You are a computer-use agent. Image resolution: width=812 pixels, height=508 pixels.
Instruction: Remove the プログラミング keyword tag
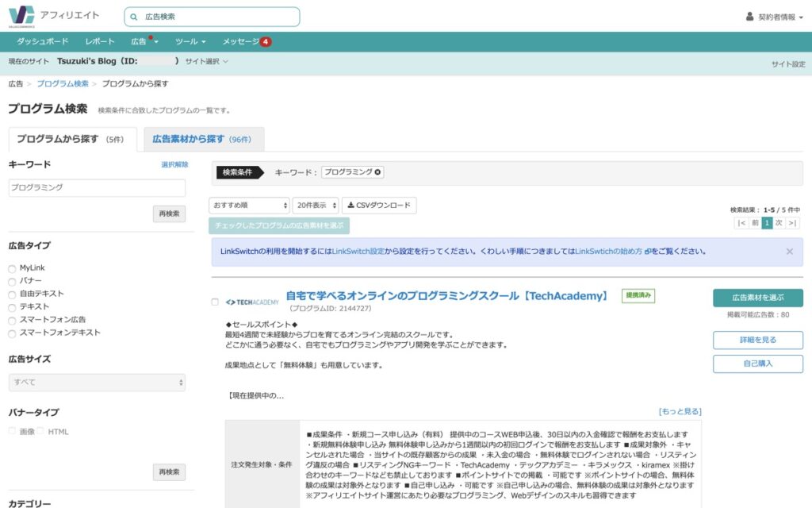click(377, 172)
